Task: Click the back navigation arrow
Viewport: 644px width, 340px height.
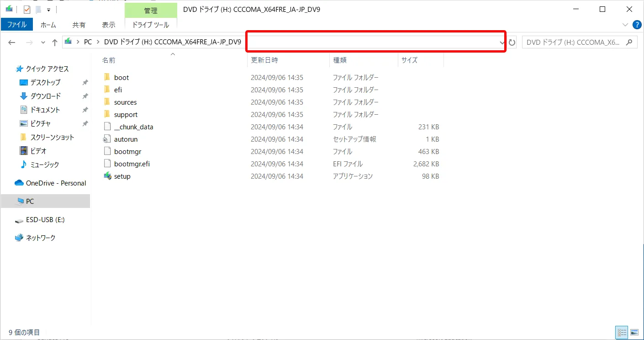Action: (12, 42)
